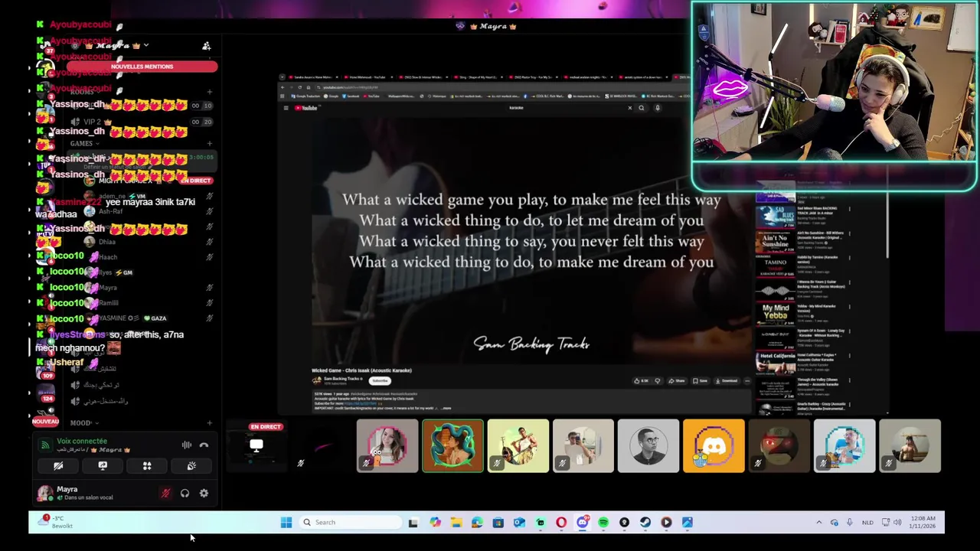
Task: Open the EN DIRECT stream tile
Action: click(x=256, y=446)
